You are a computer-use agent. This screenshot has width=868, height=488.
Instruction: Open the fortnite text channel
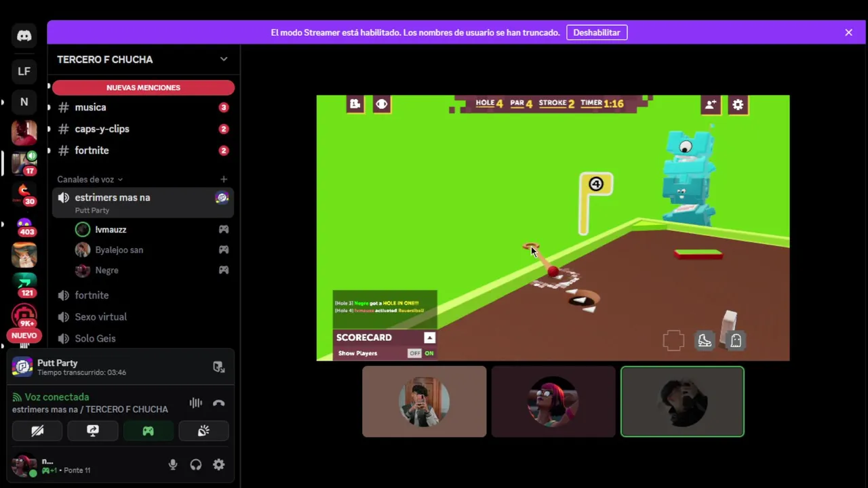[x=143, y=150]
